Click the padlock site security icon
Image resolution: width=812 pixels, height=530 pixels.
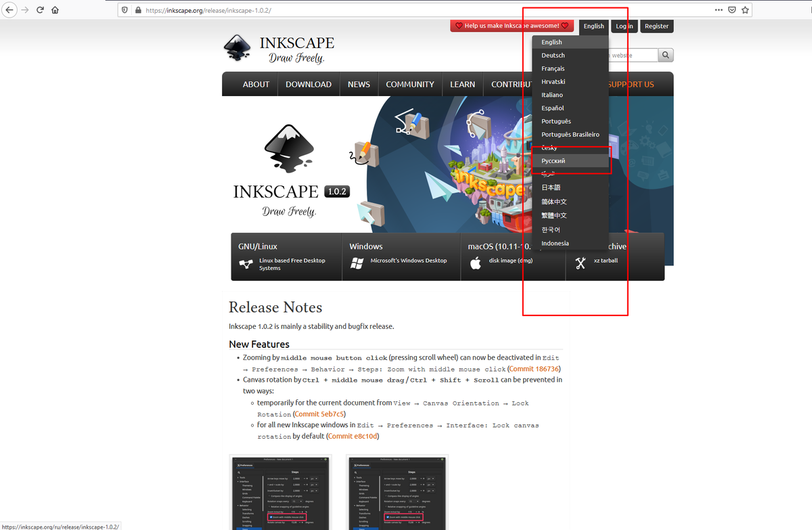point(138,11)
